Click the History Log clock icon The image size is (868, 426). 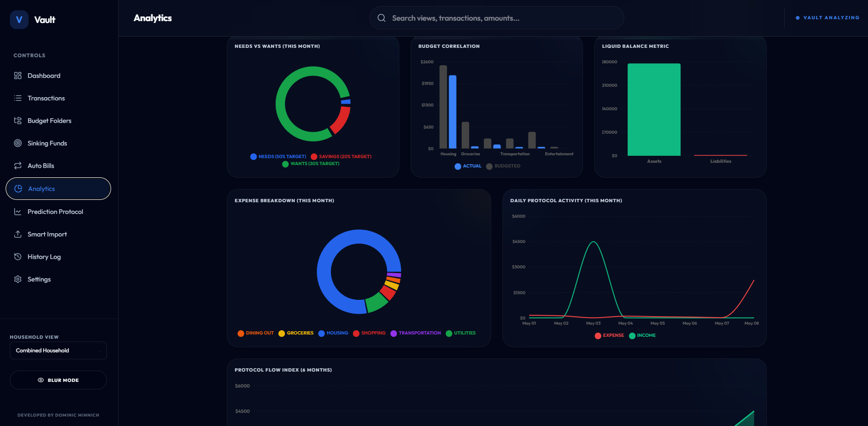tap(18, 257)
